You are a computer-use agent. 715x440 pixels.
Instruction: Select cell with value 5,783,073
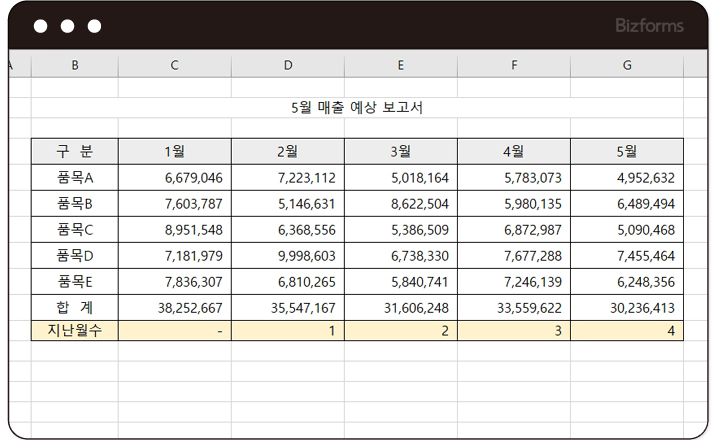pos(514,177)
